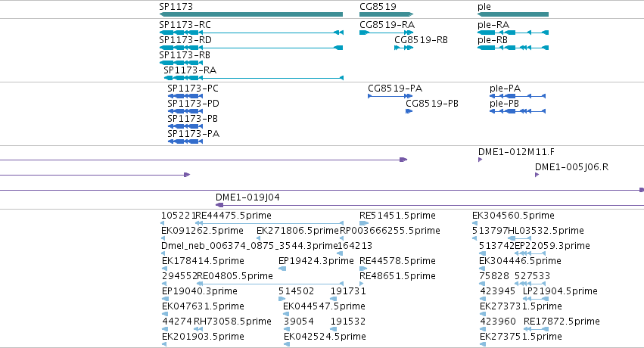The height and width of the screenshot is (348, 644).
Task: Click the 294552 feature label
Action: click(179, 276)
